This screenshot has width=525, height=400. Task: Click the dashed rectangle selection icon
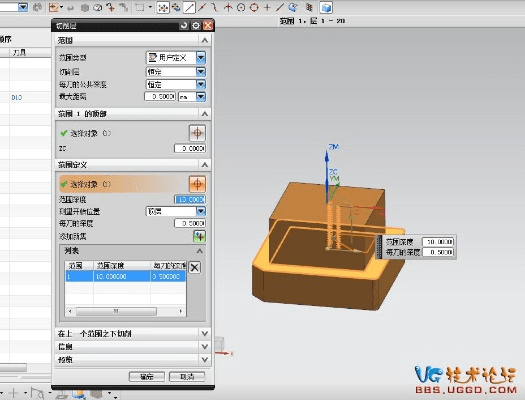tap(140, 8)
